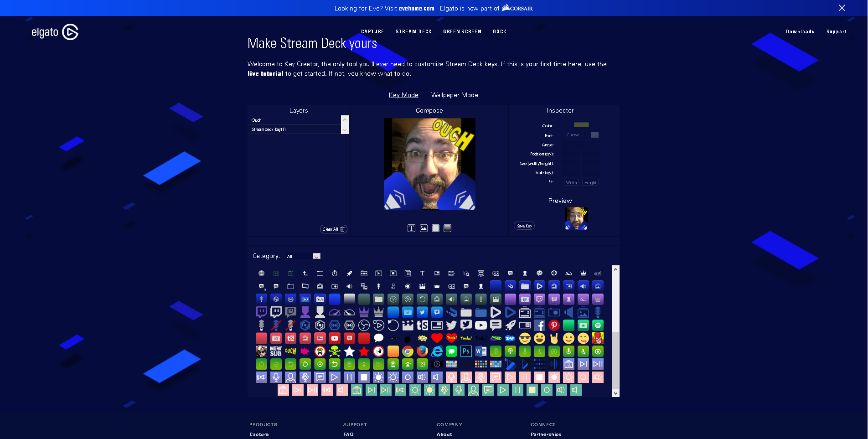Choose the green skull and crossbones icon
The height and width of the screenshot is (439, 868).
[x=335, y=351]
